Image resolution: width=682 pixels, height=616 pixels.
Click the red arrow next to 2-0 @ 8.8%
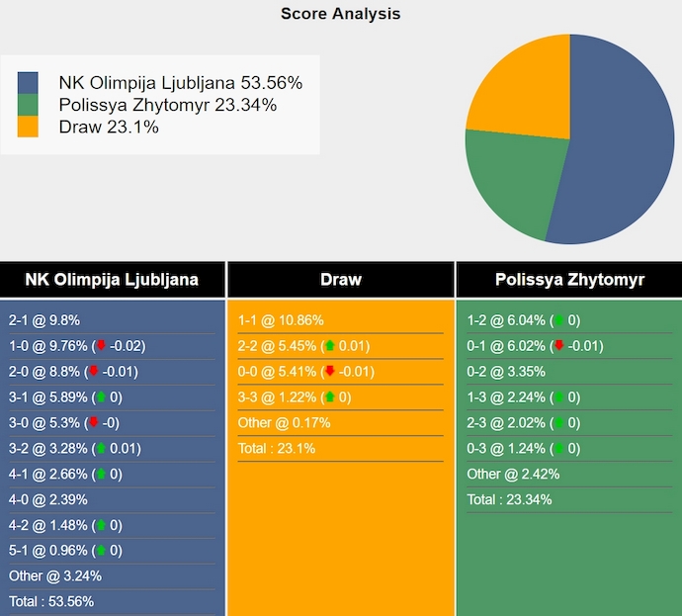coord(94,372)
